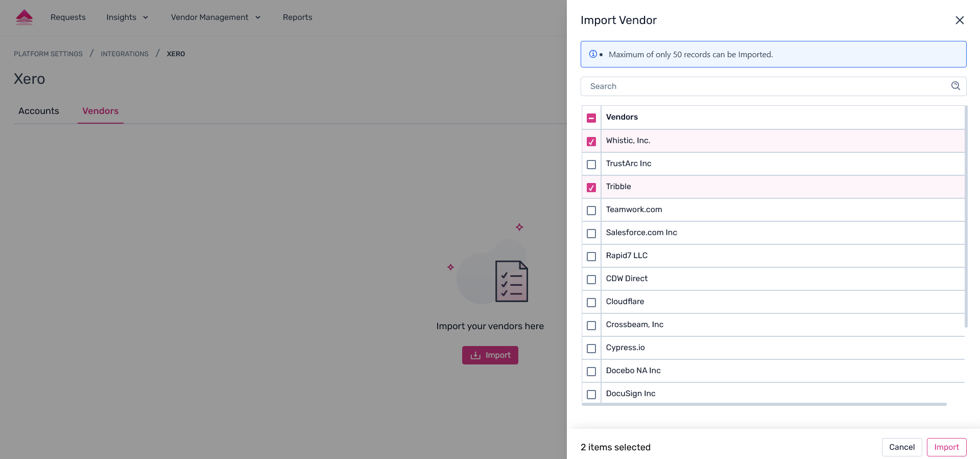Uncheck the Whistic, Inc. checkbox

pyautogui.click(x=591, y=142)
